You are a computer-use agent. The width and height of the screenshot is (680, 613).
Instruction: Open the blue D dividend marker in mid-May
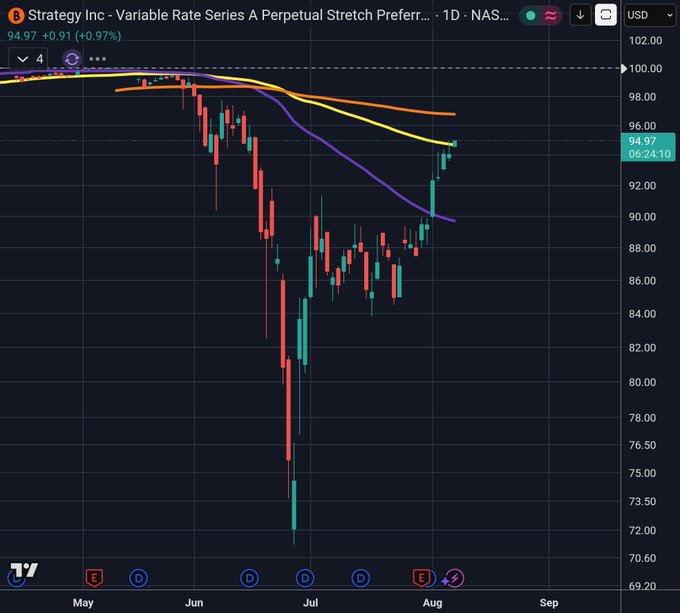tap(139, 578)
